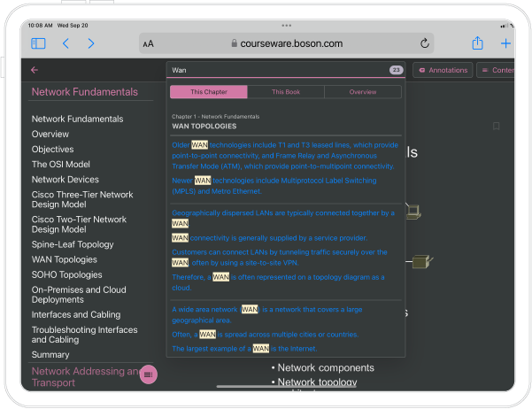Open the AA reader format menu

click(x=148, y=43)
